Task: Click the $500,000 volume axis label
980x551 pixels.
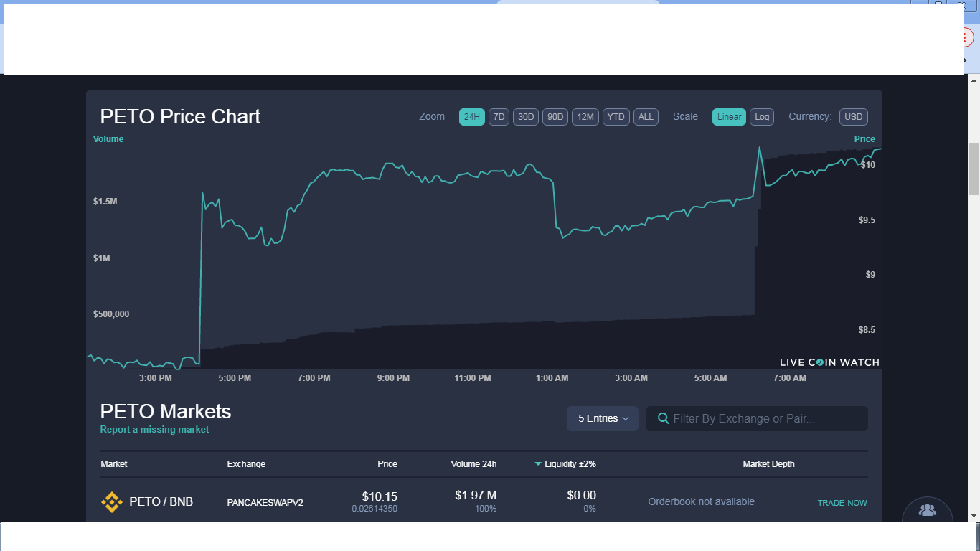Action: tap(111, 314)
